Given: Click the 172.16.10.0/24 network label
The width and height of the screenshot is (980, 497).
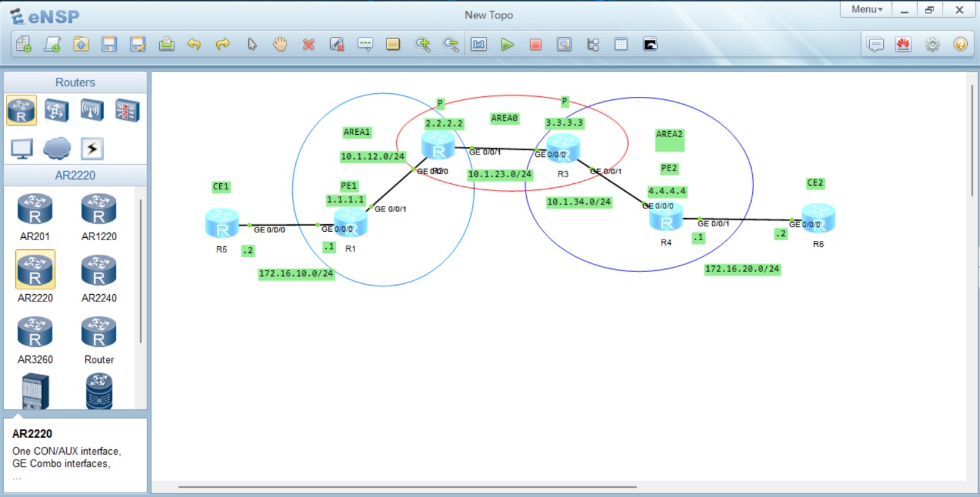Looking at the screenshot, I should [296, 273].
